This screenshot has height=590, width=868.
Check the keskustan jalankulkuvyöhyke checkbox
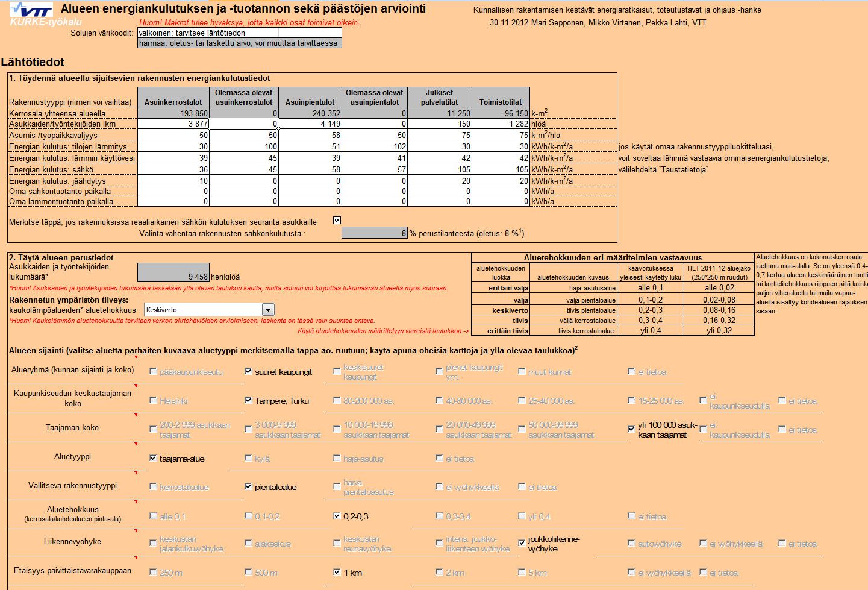pos(153,543)
